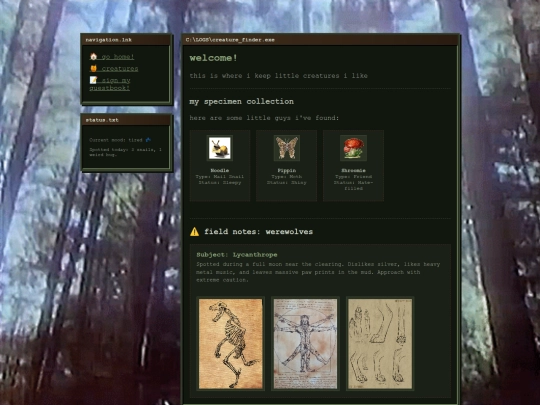Screen dimensions: 540x405
Task: Click the "status.txt" panel title bar
Action: point(126,120)
